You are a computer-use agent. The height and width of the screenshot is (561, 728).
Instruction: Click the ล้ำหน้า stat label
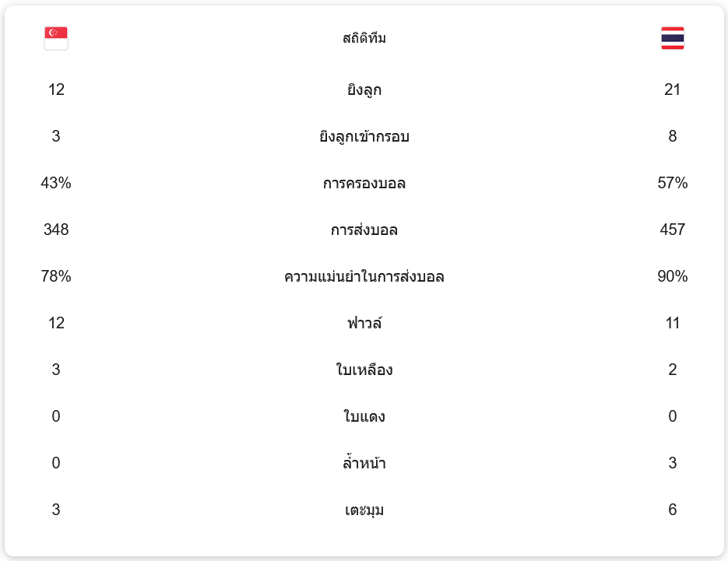[364, 463]
